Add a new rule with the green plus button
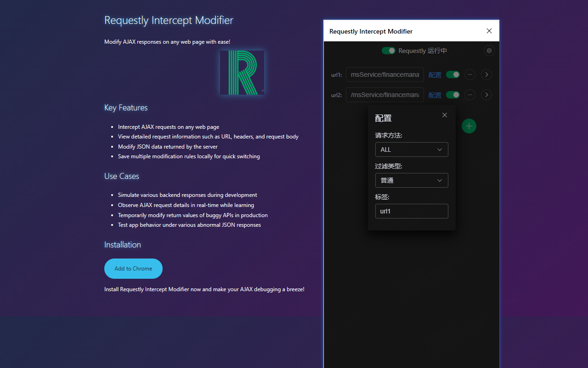588x368 pixels. (469, 126)
